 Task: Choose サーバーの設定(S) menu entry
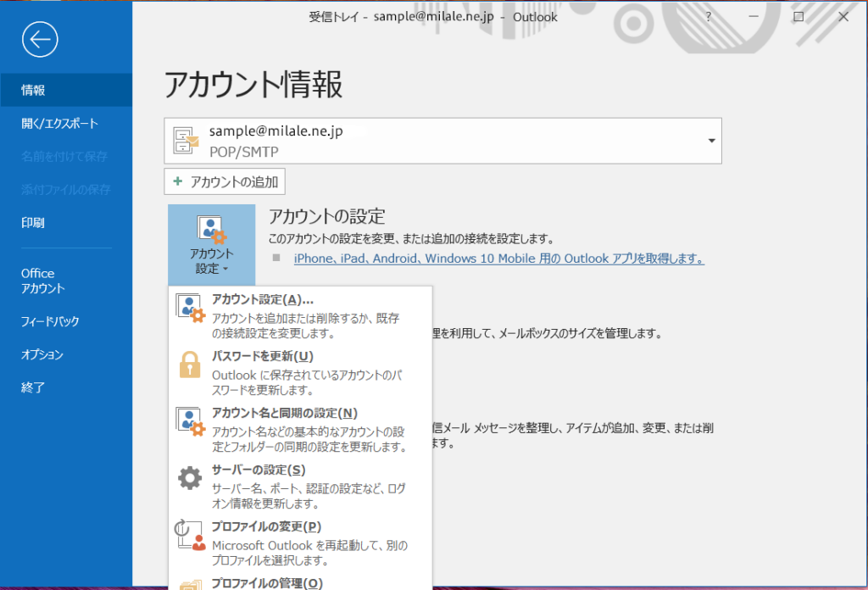pos(301,486)
